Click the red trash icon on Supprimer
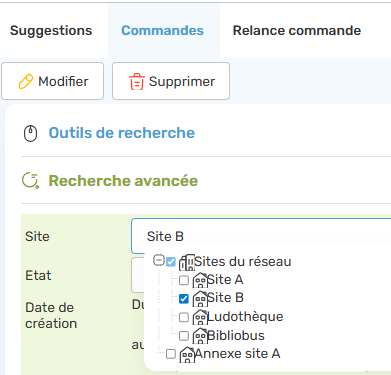The height and width of the screenshot is (375, 391). [137, 82]
